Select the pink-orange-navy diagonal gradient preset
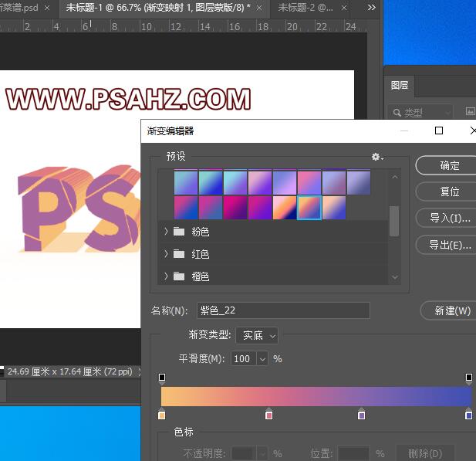The image size is (476, 461). (x=285, y=208)
